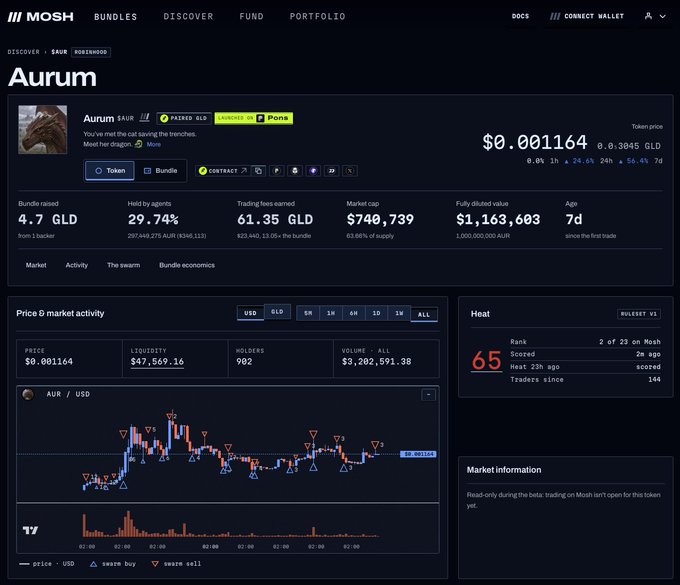Click the Heat score 65
This screenshot has width=680, height=585.
487,360
